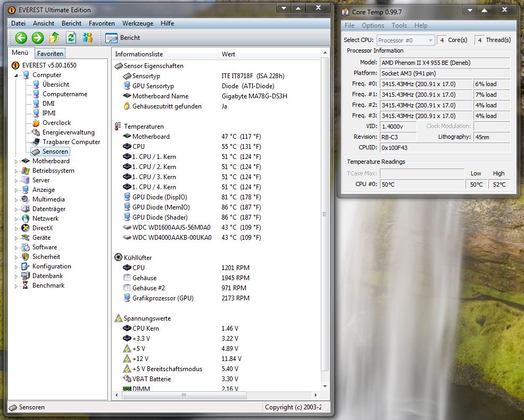Click the Gehäusezutritt gefunden lock icon
The image size is (524, 420).
(x=127, y=106)
